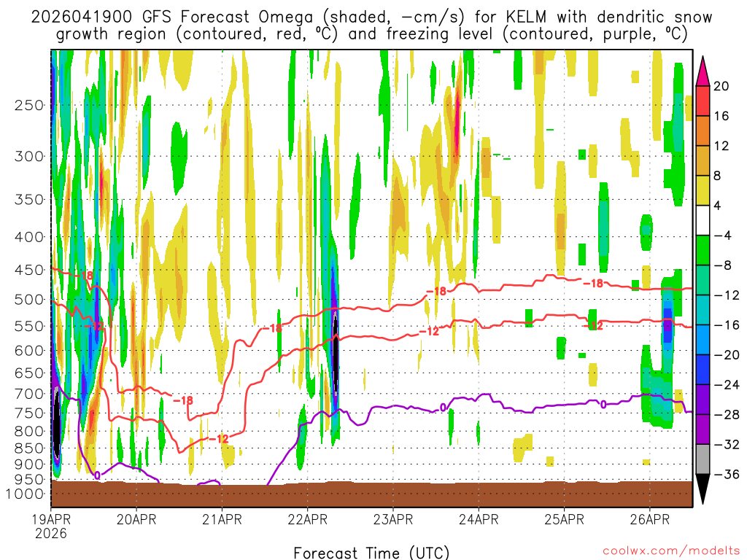
Task: Click the 400 pressure level label
Action: pyautogui.click(x=29, y=237)
